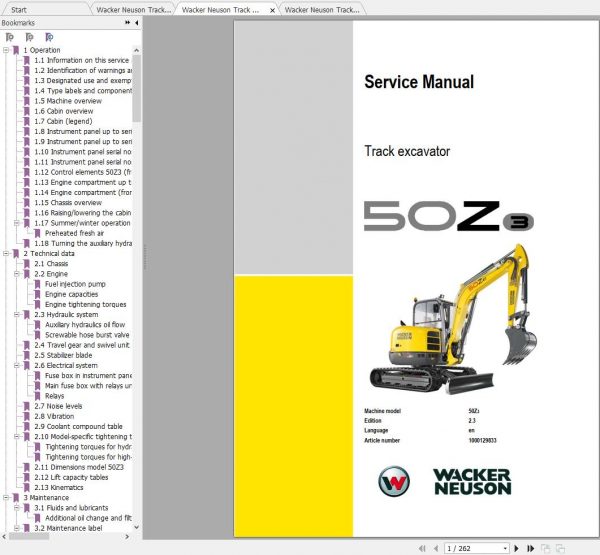Click the bookmark icon next to 1.6 Cabin overview
The height and width of the screenshot is (555, 600).
pos(27,111)
